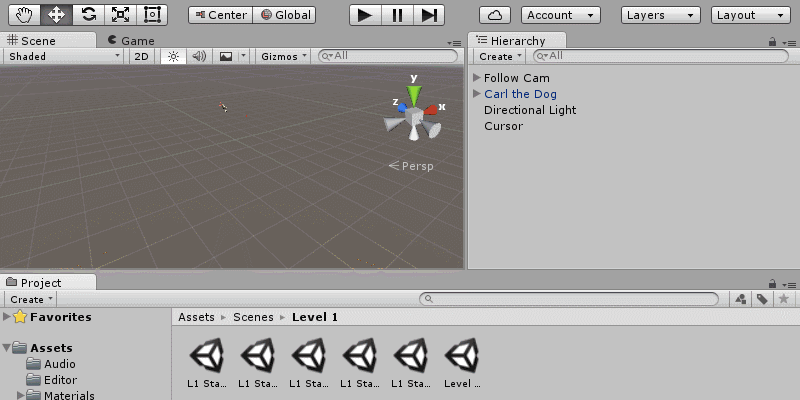
Task: Mute scene audio speaker toggle
Action: pos(199,57)
